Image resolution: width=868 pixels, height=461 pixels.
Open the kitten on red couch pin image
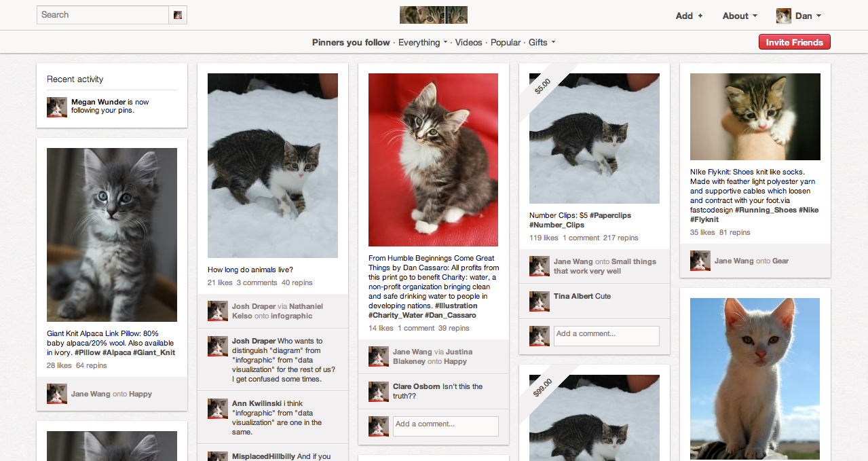434,160
